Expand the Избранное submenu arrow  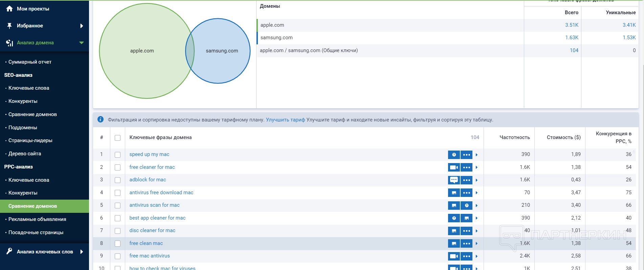(82, 26)
